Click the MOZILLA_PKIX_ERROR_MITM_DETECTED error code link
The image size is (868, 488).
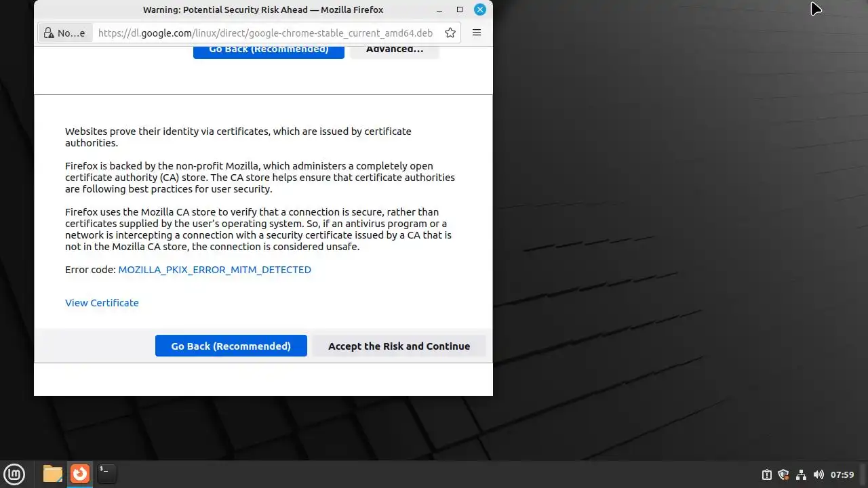tap(214, 270)
